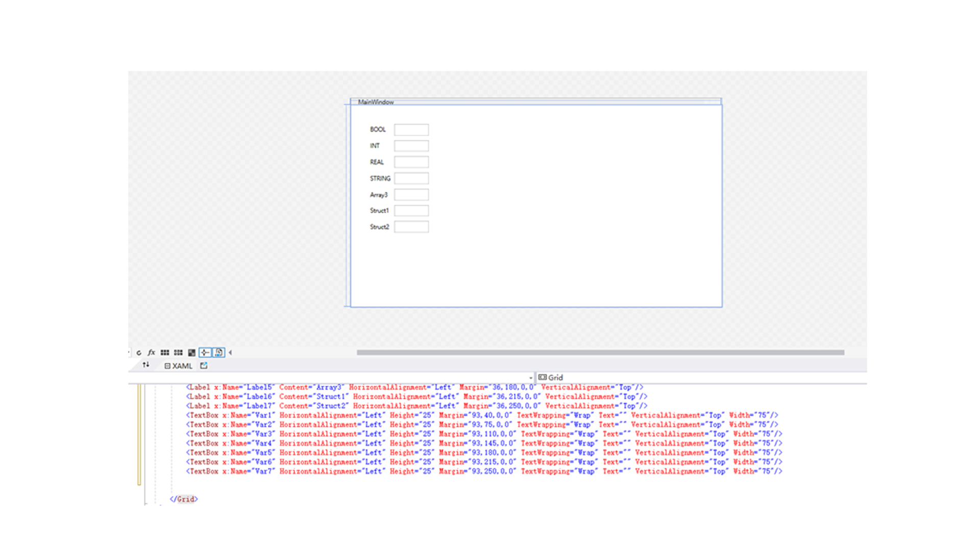Screen dimensions: 980x551
Task: Swap panes with the up-down arrows icon
Action: click(x=146, y=365)
